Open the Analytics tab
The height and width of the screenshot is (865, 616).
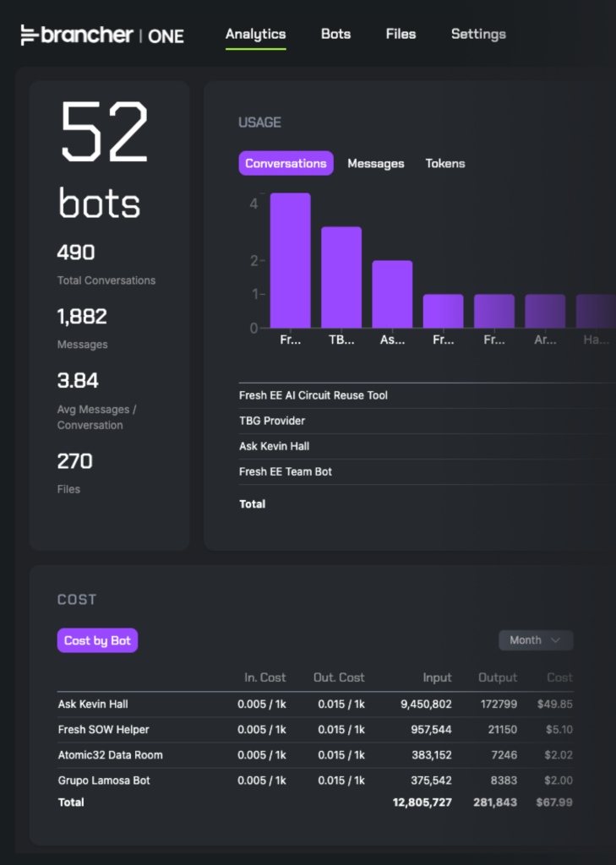pos(255,34)
